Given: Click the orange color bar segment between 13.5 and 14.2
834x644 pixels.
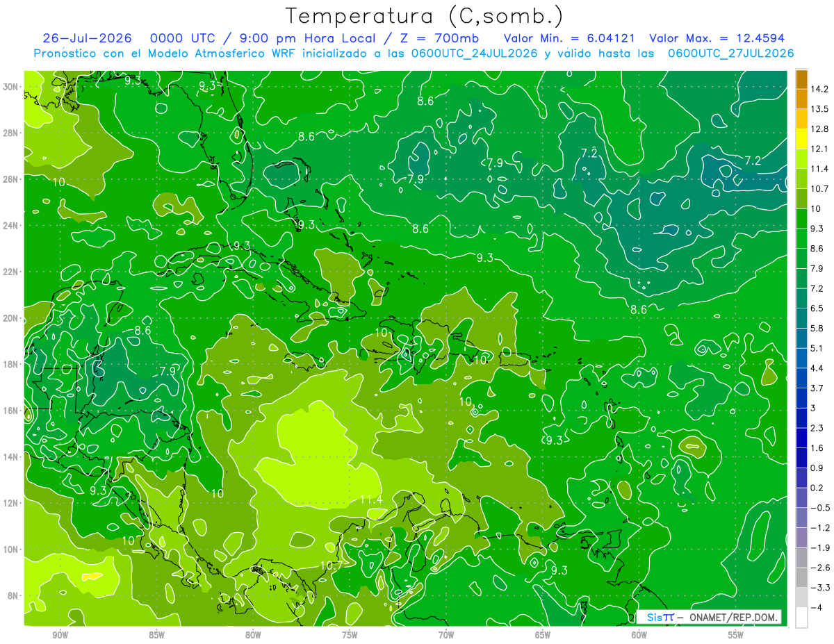Looking at the screenshot, I should 801,99.
